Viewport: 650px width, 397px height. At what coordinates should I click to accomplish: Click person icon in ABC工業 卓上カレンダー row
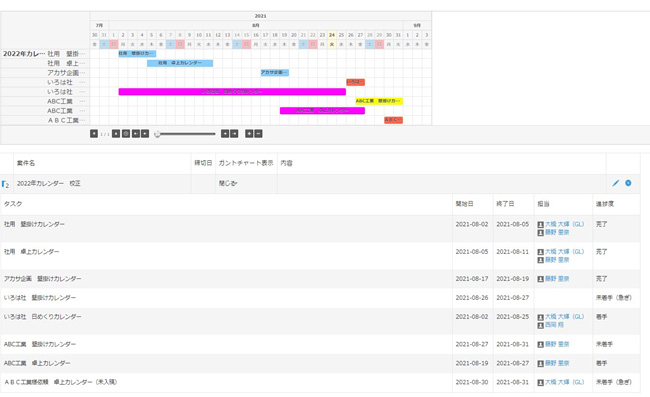(541, 363)
